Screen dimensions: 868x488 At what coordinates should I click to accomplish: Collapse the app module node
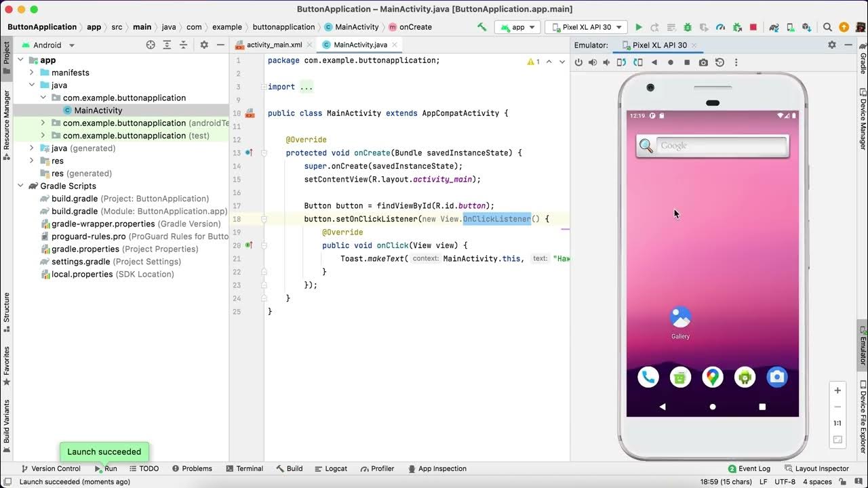click(x=21, y=60)
